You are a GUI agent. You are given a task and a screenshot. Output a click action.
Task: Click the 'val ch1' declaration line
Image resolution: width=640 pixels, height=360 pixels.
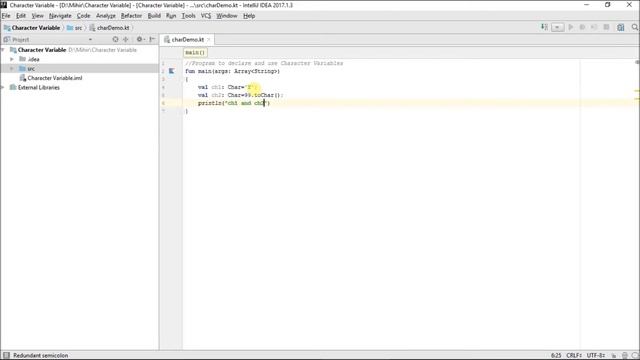(x=227, y=87)
